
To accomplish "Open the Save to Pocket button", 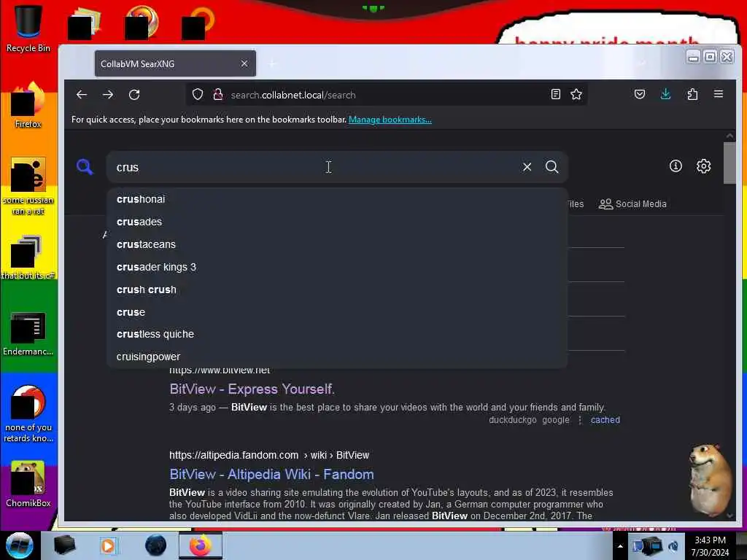I will pos(639,94).
